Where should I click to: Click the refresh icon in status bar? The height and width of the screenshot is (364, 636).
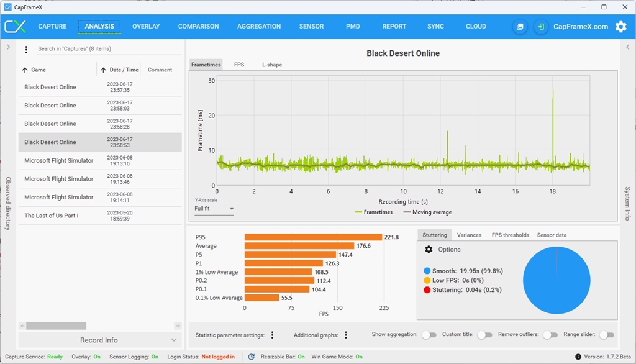[252, 357]
